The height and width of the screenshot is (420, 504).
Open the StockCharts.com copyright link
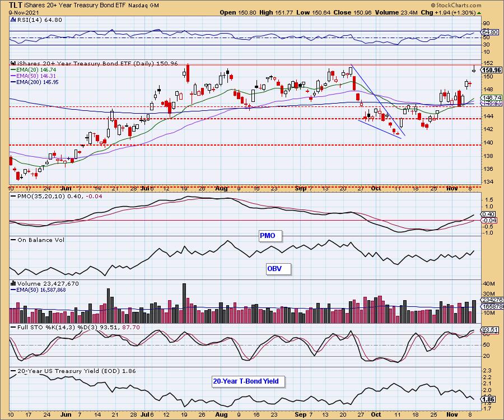pos(456,5)
